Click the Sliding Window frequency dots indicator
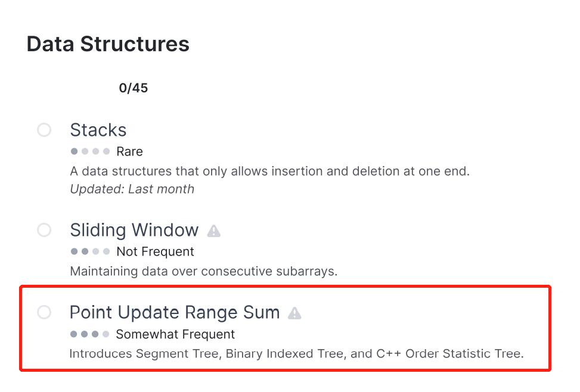Screen dimensions: 580x392 coord(90,251)
